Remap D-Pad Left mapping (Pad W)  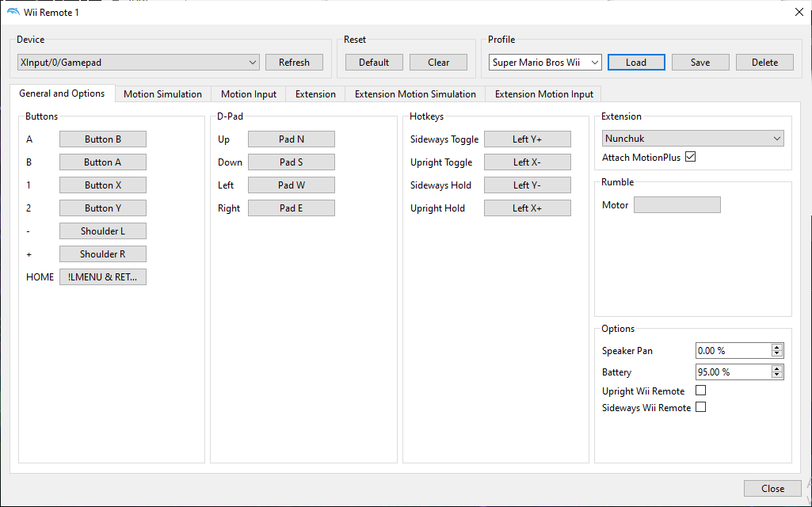(x=291, y=185)
